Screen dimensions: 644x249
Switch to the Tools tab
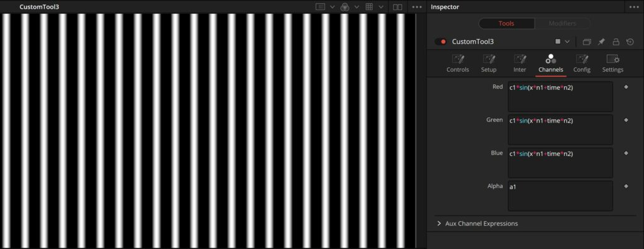[x=506, y=23]
